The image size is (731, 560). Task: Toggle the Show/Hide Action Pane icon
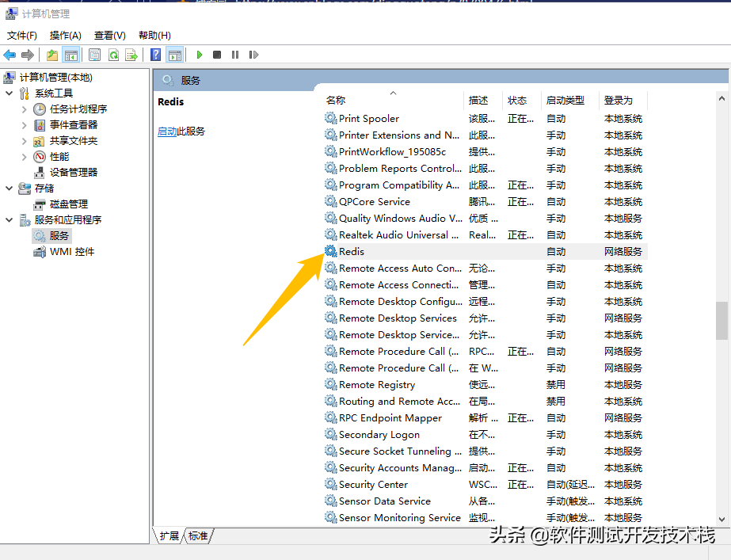click(x=175, y=55)
